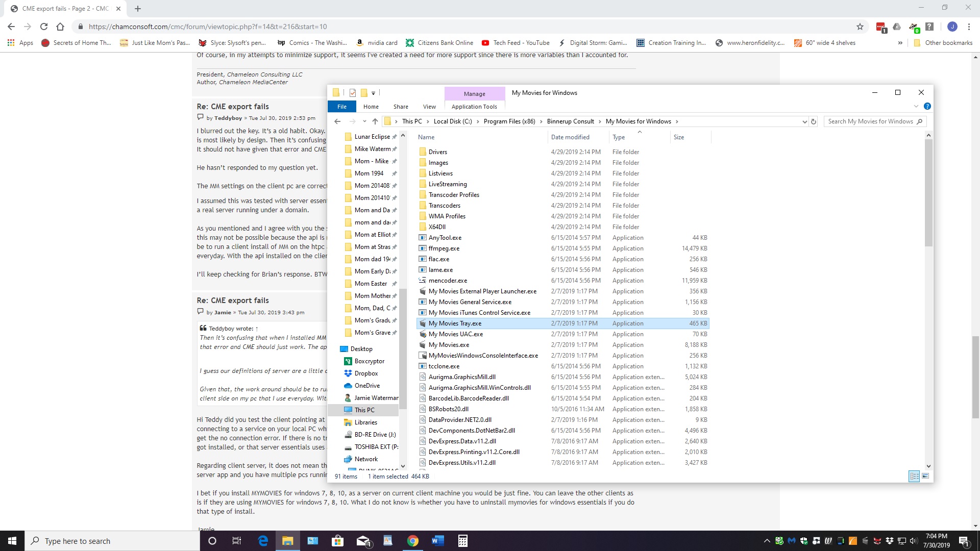Select This PC in navigation pane
This screenshot has width=980, height=551.
(364, 410)
